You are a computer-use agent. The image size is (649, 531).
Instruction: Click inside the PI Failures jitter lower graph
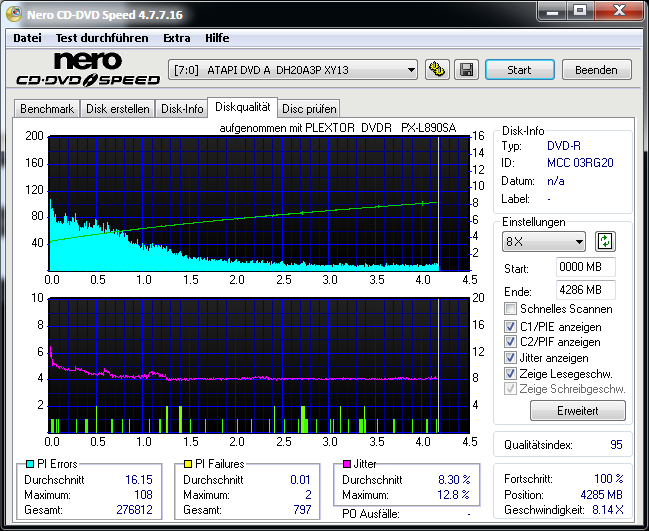pos(259,365)
